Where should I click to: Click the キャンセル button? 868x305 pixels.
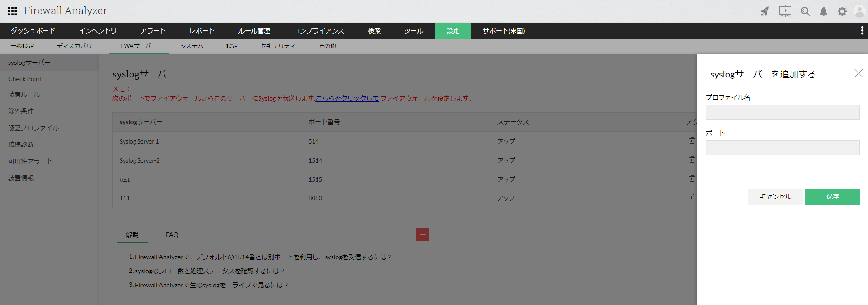pos(775,197)
